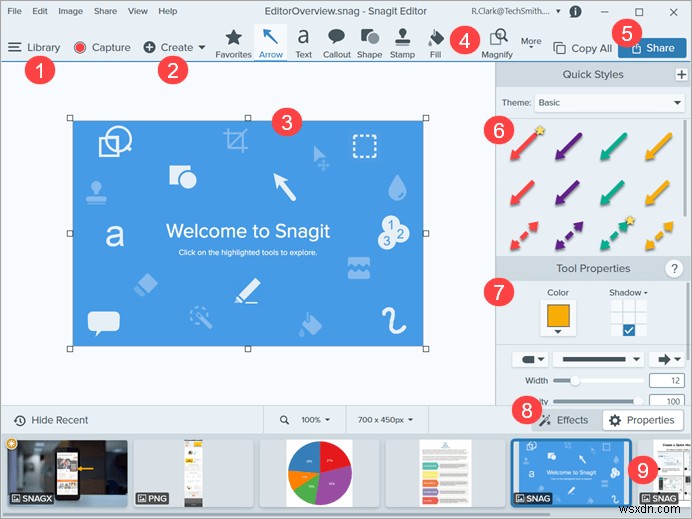Choose the purple solid arrow in first row

click(568, 145)
